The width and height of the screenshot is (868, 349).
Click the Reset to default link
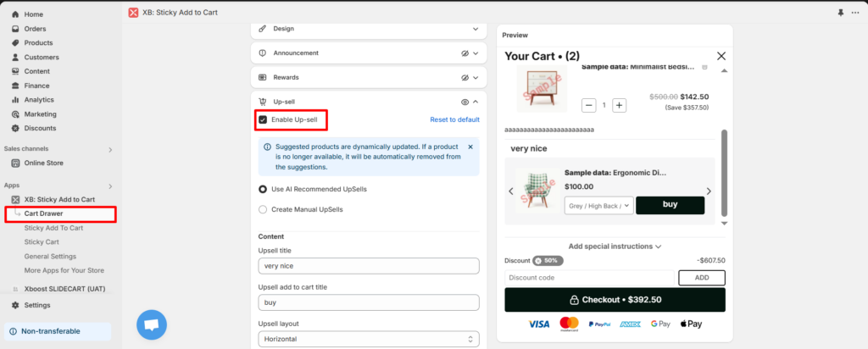point(454,119)
